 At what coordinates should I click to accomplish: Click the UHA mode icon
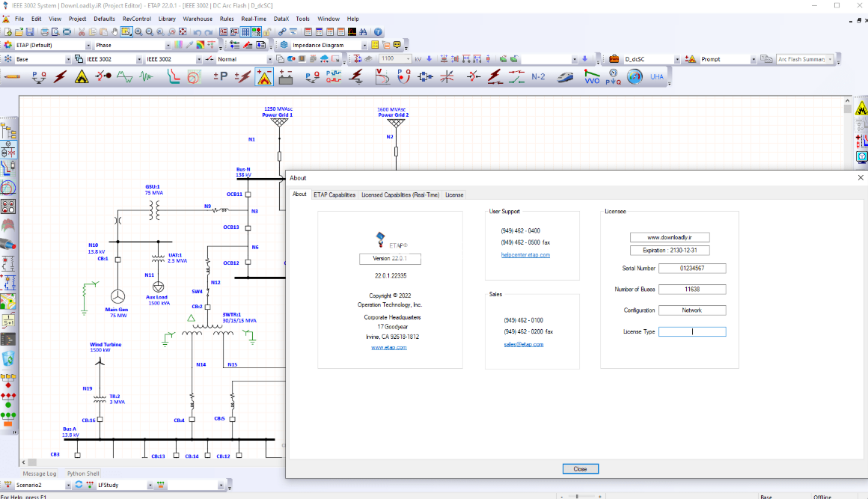(657, 77)
